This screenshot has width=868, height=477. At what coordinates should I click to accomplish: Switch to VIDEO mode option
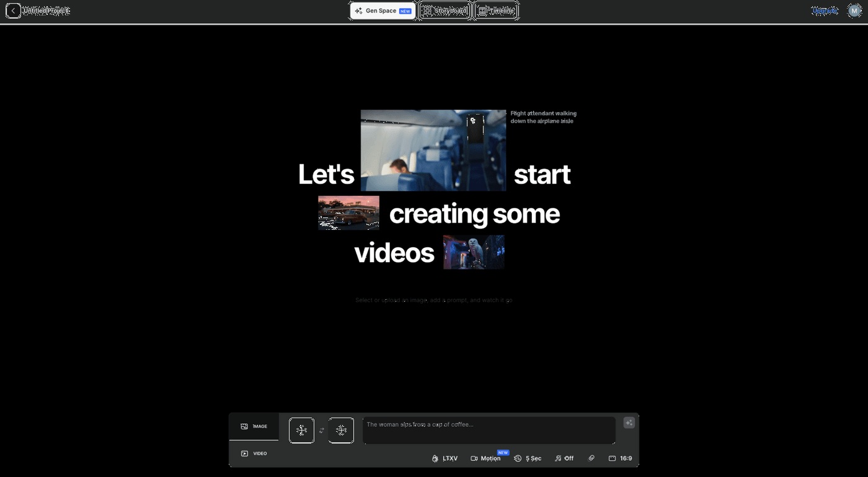(x=254, y=453)
